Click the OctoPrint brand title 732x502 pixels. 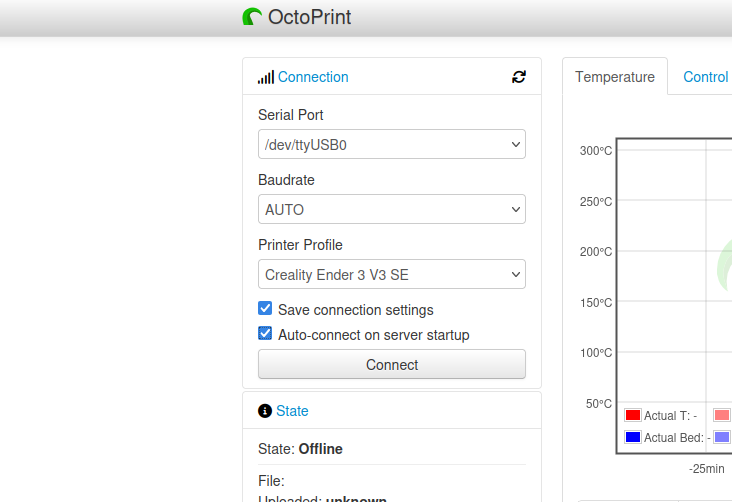click(310, 17)
